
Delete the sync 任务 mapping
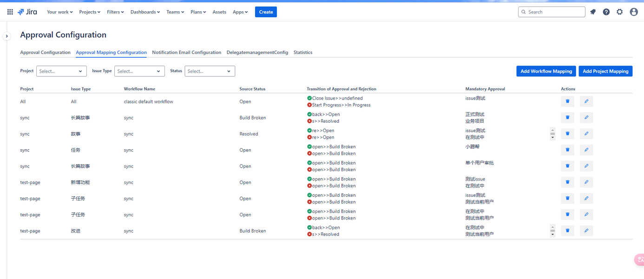click(567, 150)
